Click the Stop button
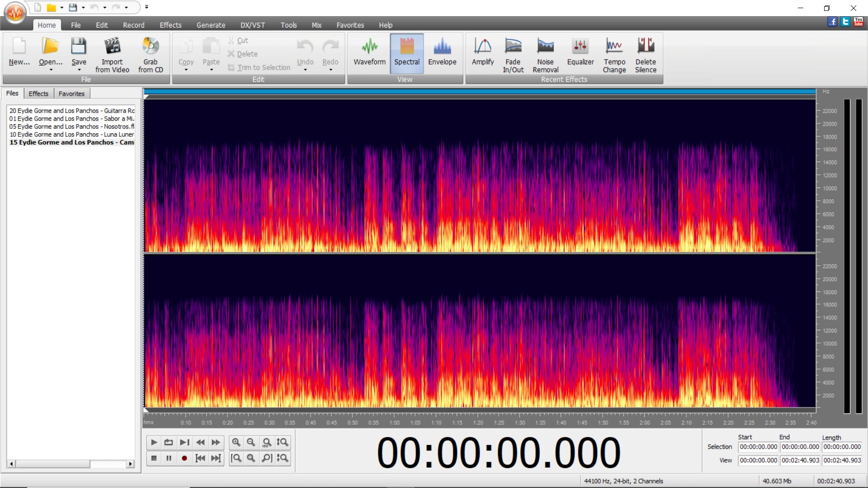This screenshot has width=868, height=488. (154, 458)
